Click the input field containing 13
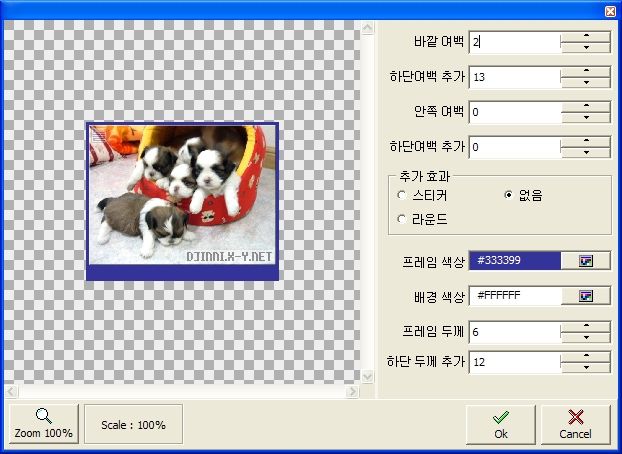The image size is (622, 454). click(x=515, y=77)
